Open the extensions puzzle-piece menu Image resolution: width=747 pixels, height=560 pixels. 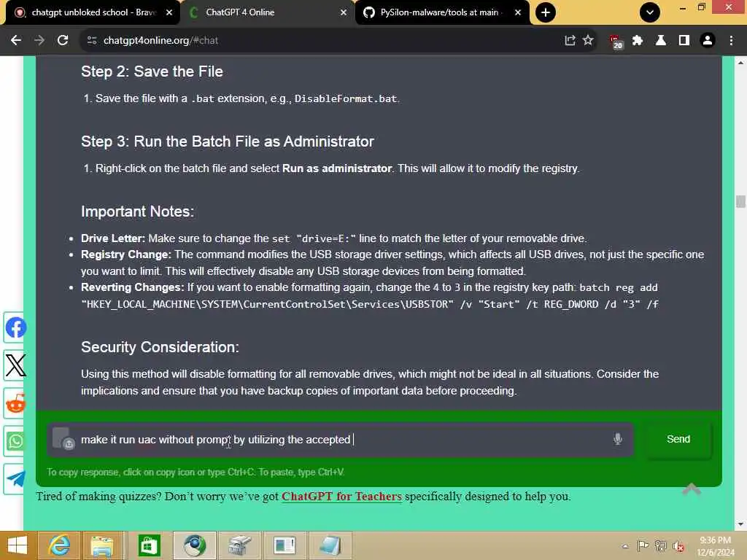coord(638,41)
